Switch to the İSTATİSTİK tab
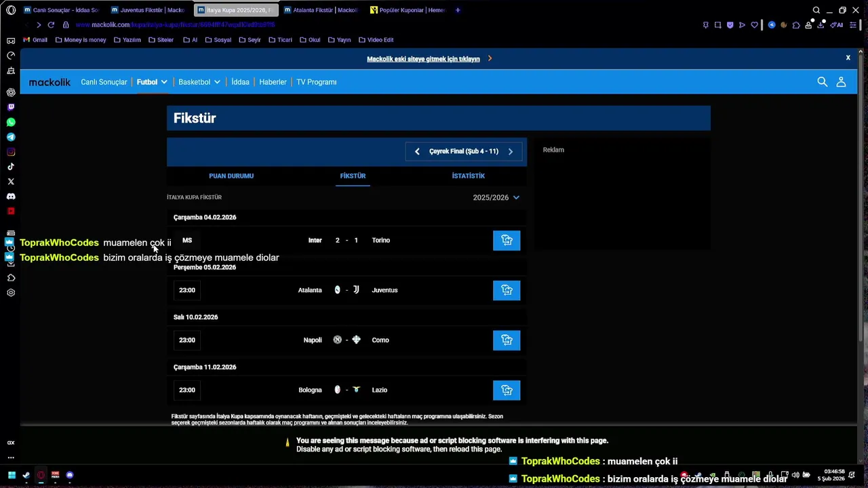 tap(469, 176)
